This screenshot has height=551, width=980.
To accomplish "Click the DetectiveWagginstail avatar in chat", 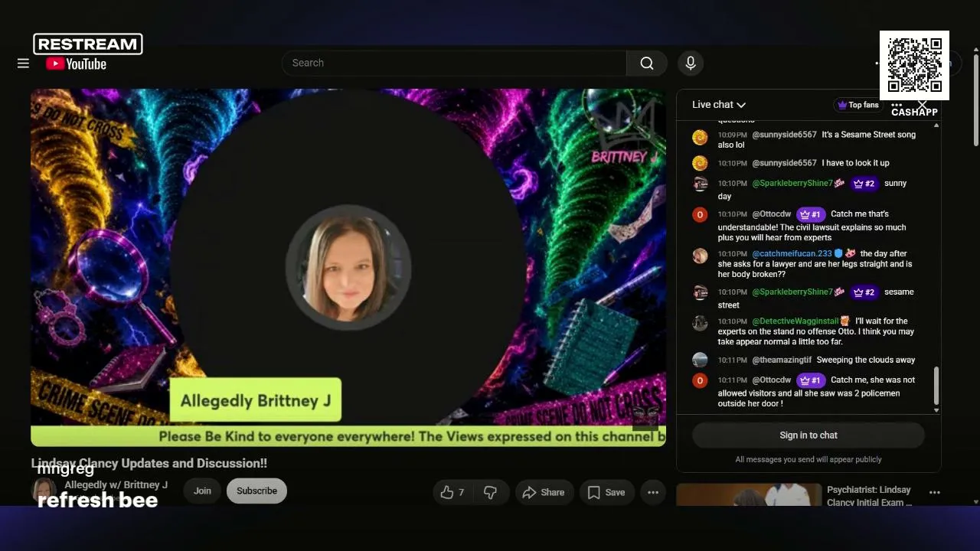I will (700, 323).
